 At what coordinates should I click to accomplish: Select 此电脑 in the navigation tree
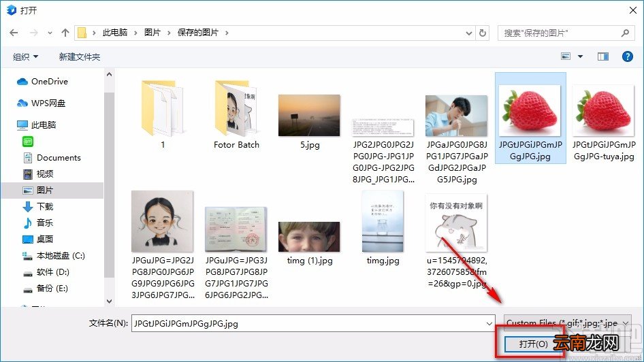[x=36, y=125]
